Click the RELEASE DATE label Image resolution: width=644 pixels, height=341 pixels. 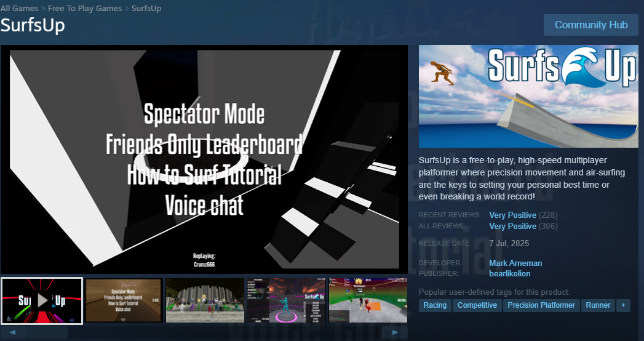coord(445,244)
